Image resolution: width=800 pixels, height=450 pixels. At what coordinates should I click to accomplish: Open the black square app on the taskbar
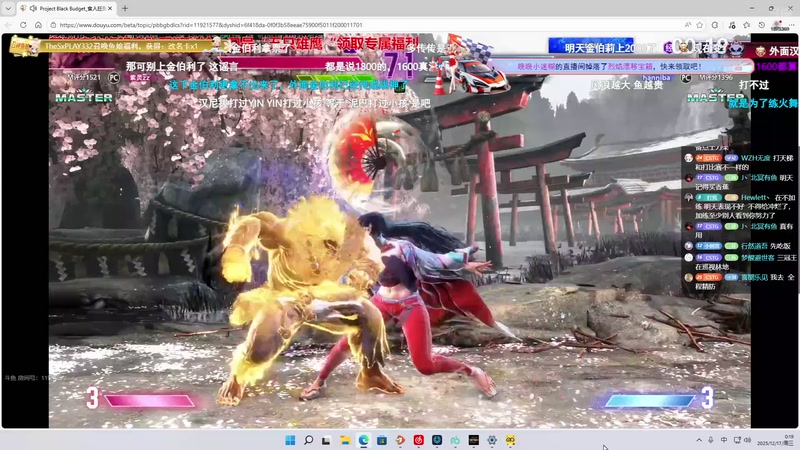(473, 440)
